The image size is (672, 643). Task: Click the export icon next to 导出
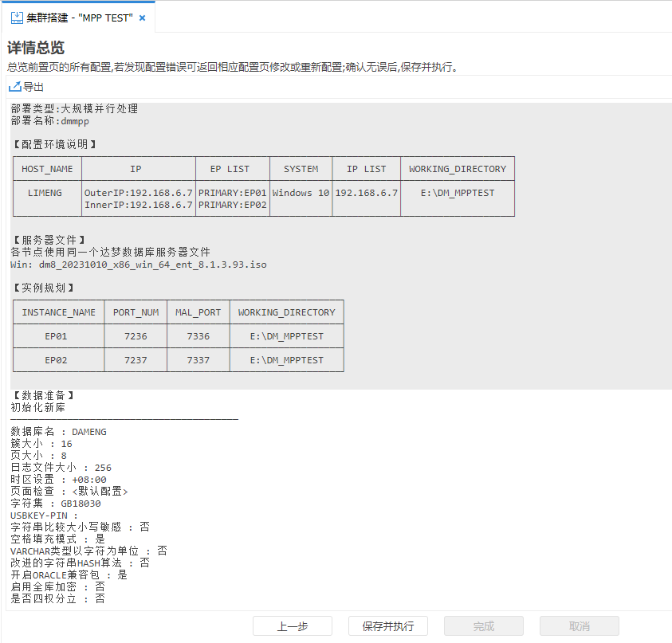click(x=14, y=88)
